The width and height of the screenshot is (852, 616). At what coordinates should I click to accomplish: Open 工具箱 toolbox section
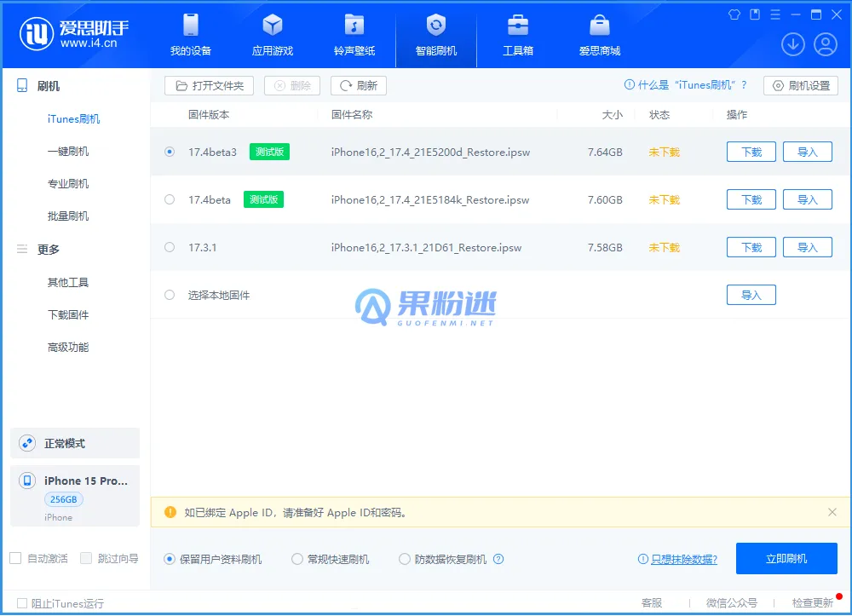pos(518,35)
